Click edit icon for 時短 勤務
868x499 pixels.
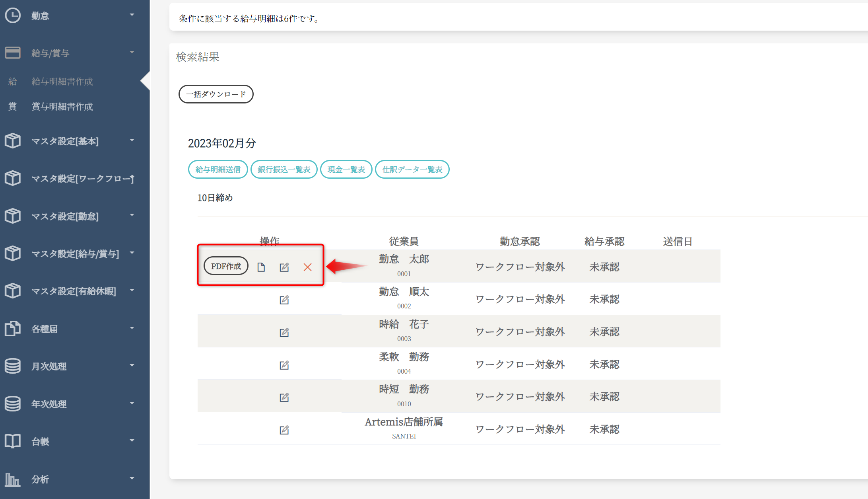point(284,397)
